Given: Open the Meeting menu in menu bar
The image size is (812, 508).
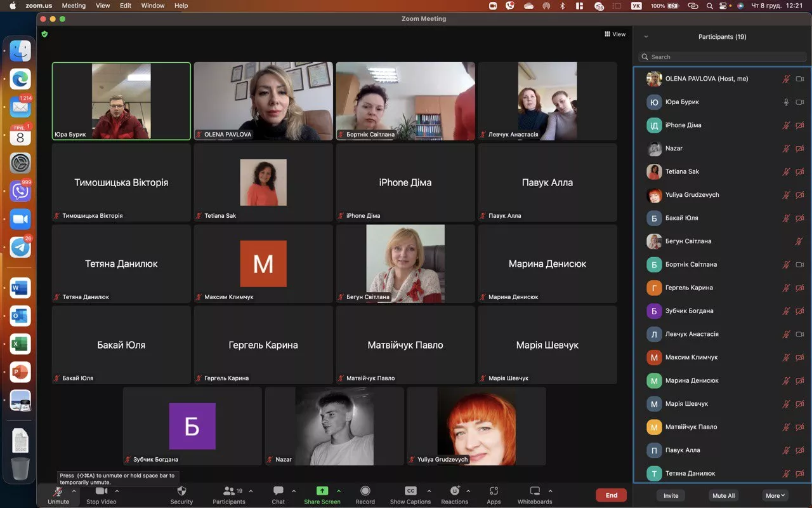Looking at the screenshot, I should (x=74, y=6).
